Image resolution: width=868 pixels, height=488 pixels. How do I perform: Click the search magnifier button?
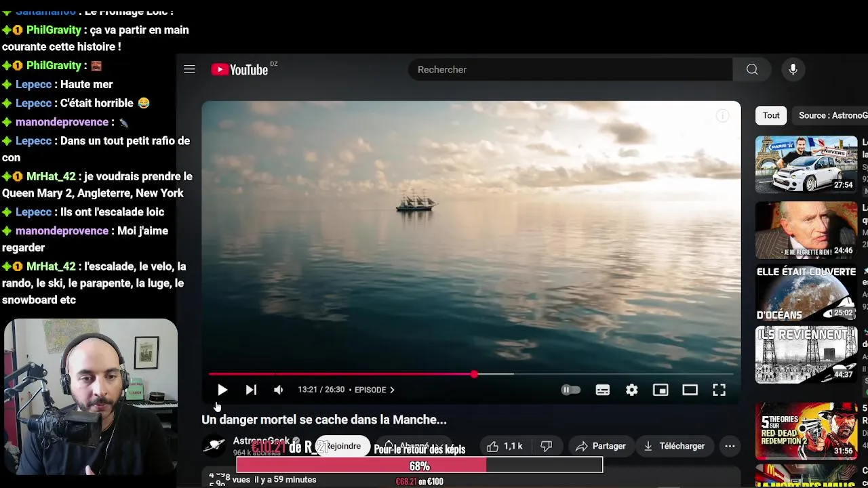click(752, 69)
